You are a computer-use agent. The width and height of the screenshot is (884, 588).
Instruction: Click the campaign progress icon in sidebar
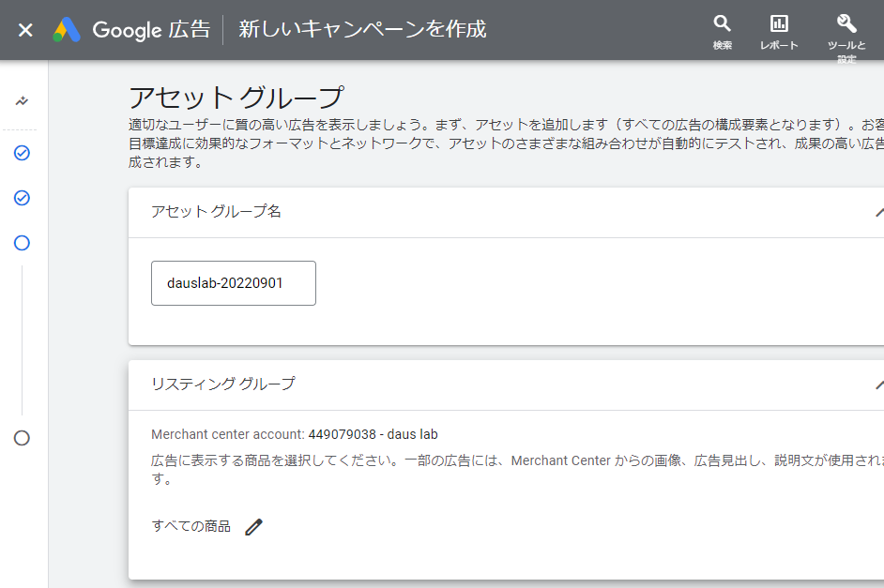(22, 100)
